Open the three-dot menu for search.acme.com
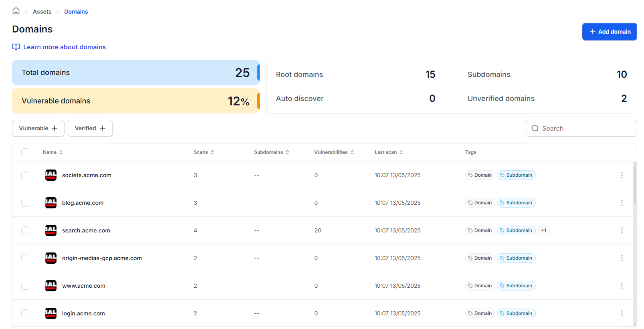Viewport: 644px width, 329px height. point(622,230)
